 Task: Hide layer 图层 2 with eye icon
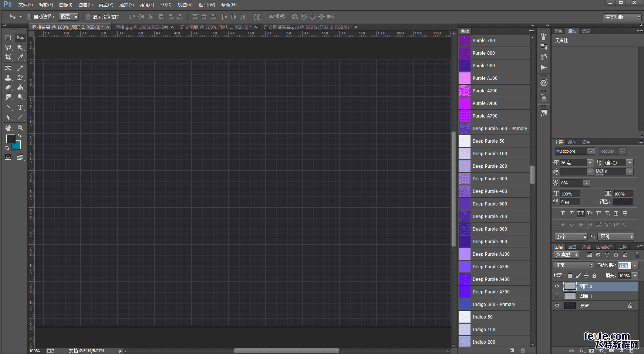(557, 286)
